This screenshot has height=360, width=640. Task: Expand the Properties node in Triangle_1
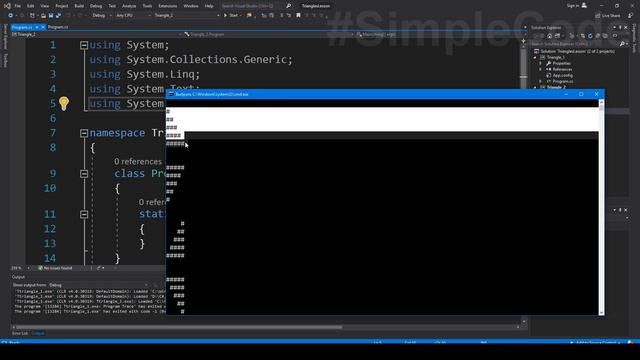541,64
